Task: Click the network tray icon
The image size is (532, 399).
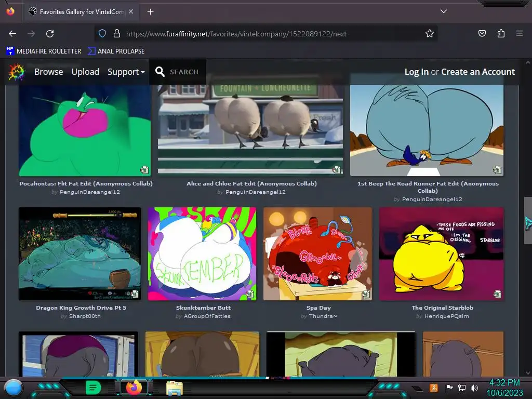Action: click(461, 388)
